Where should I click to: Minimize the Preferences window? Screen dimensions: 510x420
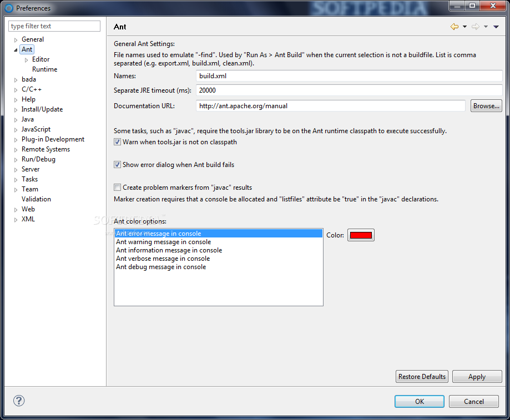[x=457, y=6]
